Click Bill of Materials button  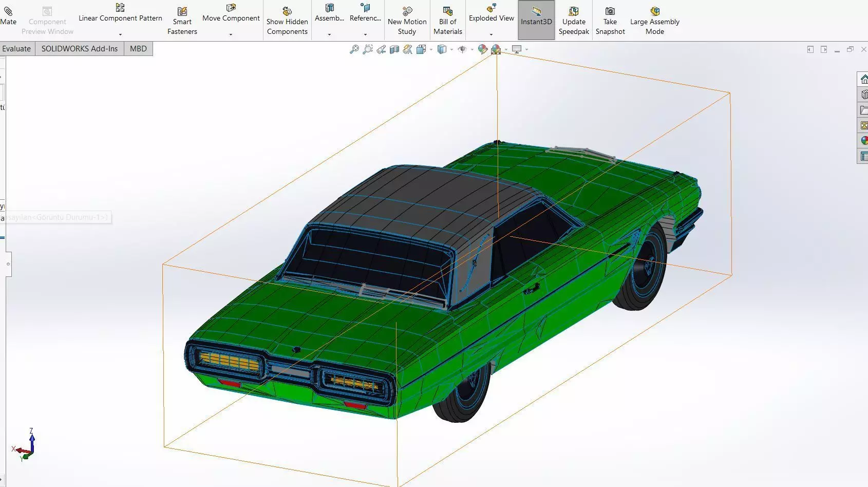click(x=448, y=21)
